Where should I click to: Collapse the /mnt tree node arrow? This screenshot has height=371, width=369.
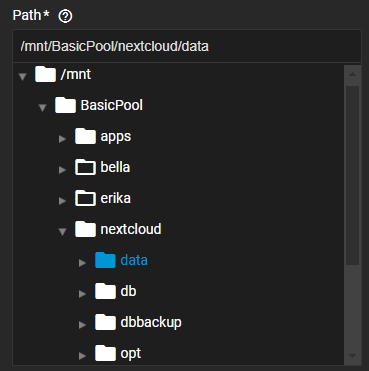(22, 77)
